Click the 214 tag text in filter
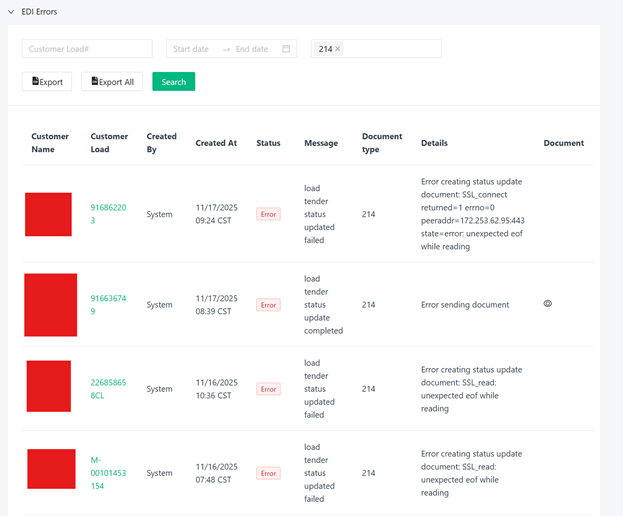The image size is (623, 516). [325, 49]
